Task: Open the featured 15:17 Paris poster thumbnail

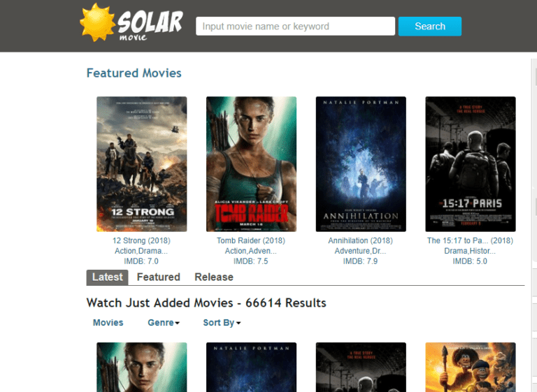Action: point(471,164)
